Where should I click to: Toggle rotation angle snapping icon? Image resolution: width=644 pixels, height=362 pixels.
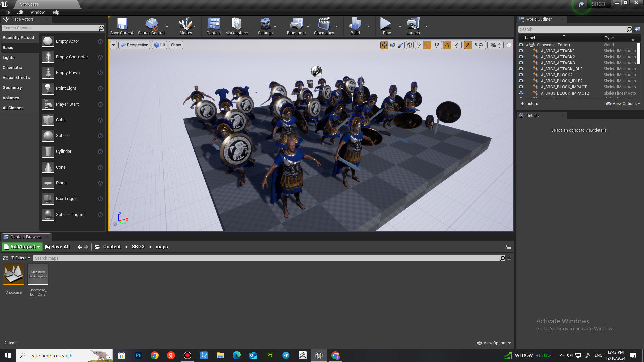tap(447, 45)
